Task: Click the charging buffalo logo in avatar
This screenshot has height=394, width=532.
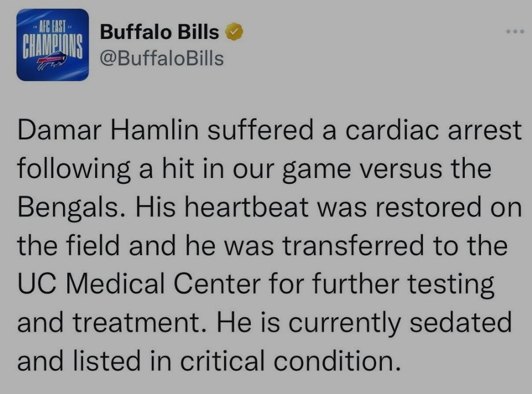Action: [52, 60]
